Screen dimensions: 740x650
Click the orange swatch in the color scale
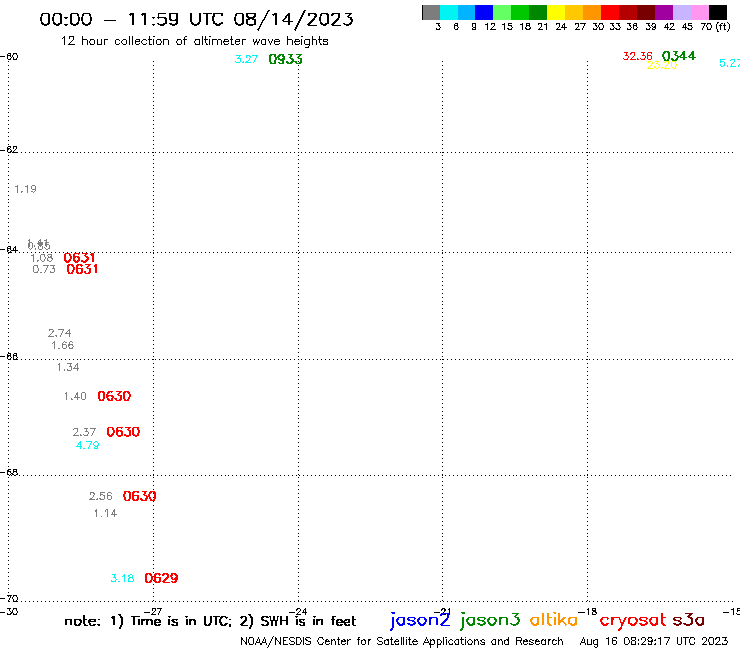pyautogui.click(x=592, y=12)
